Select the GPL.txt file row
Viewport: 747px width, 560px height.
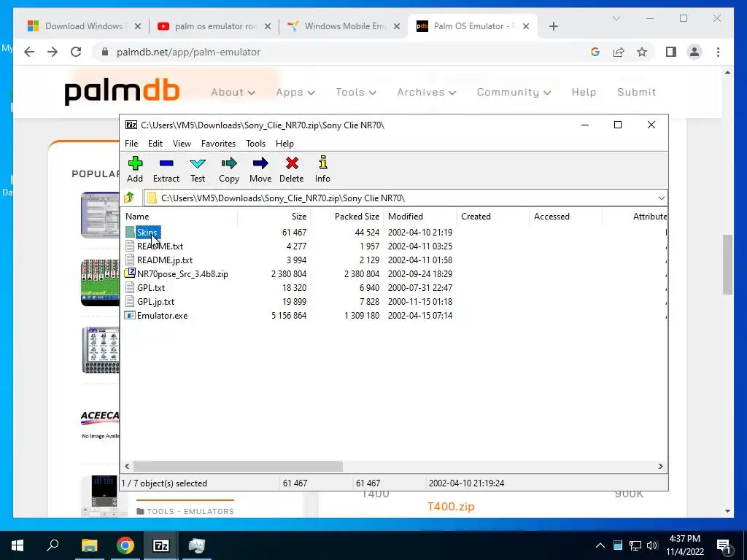pos(395,287)
